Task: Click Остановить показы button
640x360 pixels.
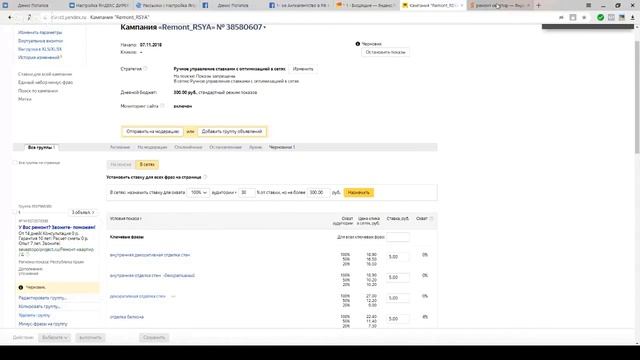Action: click(x=385, y=52)
